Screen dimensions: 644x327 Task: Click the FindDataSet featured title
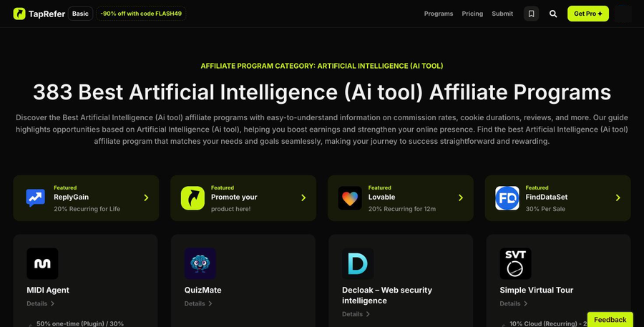[x=547, y=197]
